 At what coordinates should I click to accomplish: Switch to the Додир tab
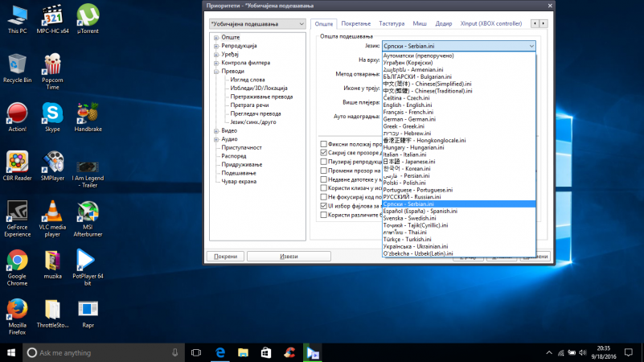point(444,23)
